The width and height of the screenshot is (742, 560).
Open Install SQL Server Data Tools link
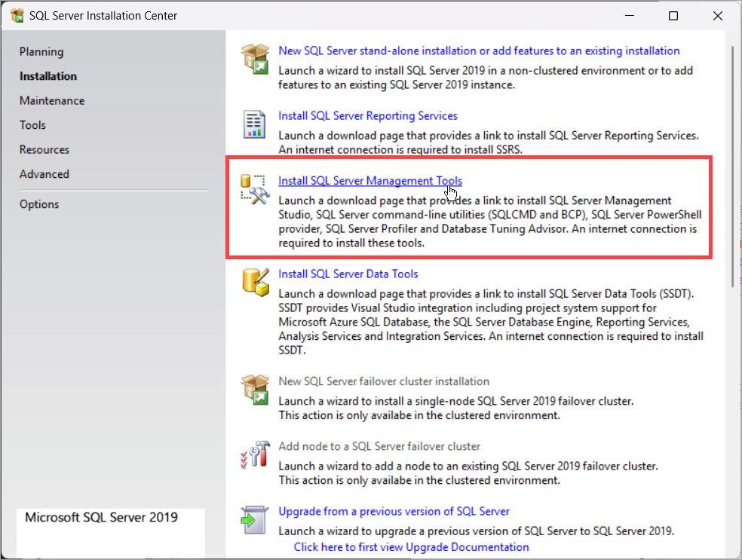point(348,274)
